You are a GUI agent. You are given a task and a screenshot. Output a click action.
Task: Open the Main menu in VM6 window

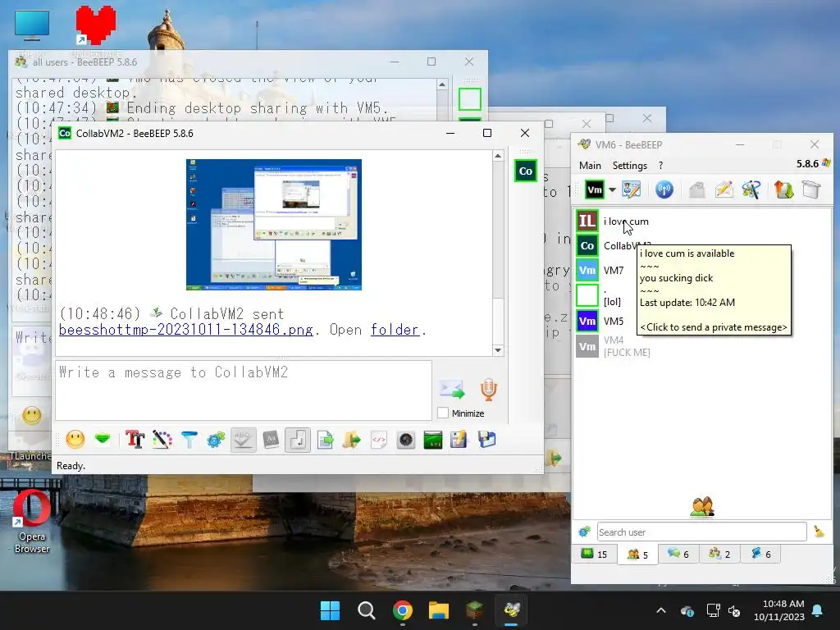(x=590, y=166)
